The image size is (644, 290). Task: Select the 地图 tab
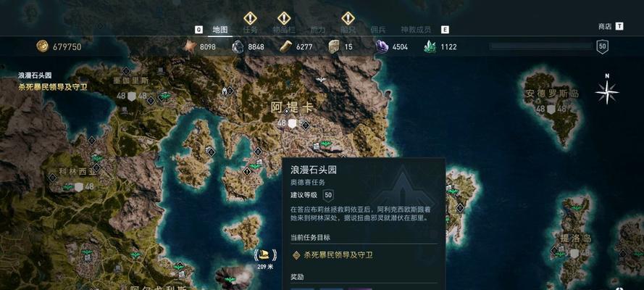[220, 30]
